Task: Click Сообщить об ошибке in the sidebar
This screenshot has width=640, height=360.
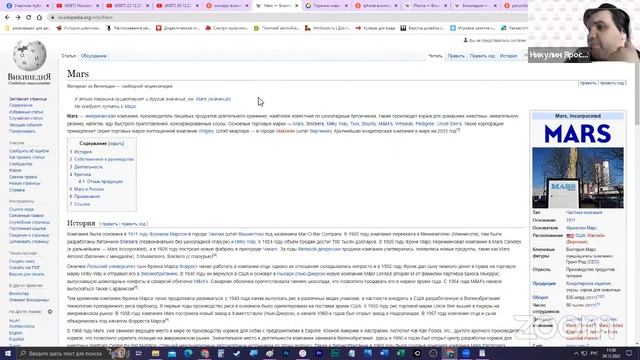Action: pos(29,151)
